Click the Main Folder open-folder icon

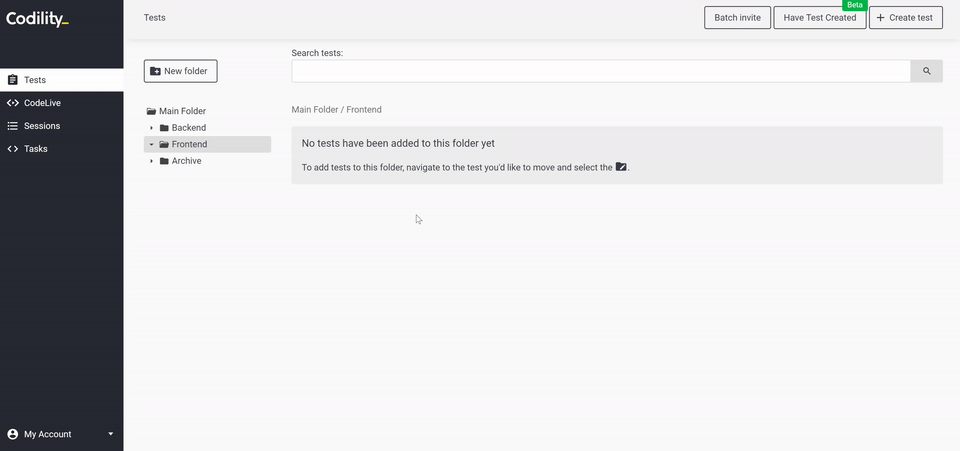point(151,111)
